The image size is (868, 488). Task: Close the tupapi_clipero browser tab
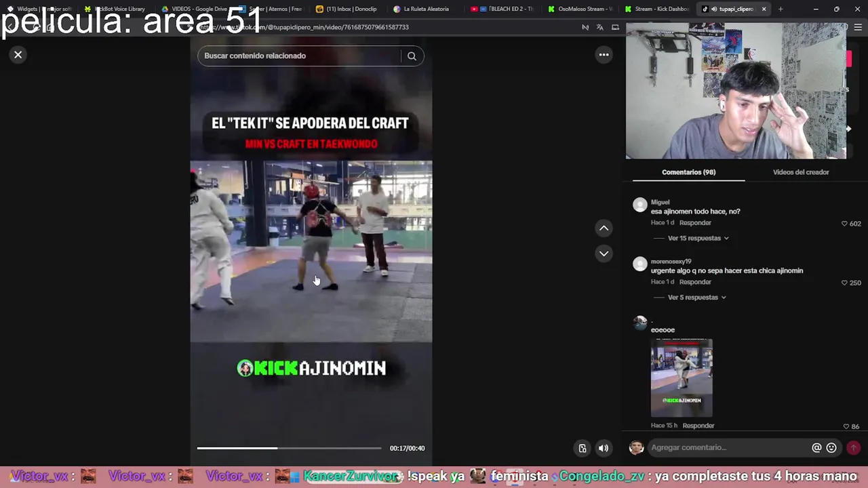tap(764, 9)
